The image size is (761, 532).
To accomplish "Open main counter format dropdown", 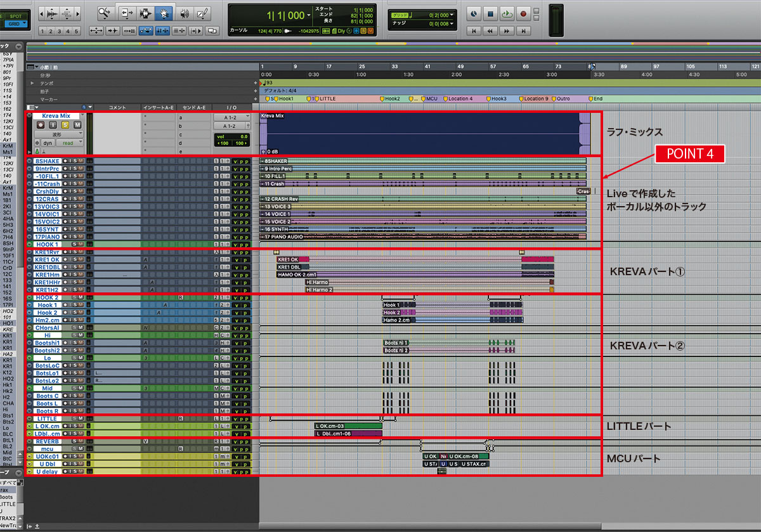I will coord(309,15).
